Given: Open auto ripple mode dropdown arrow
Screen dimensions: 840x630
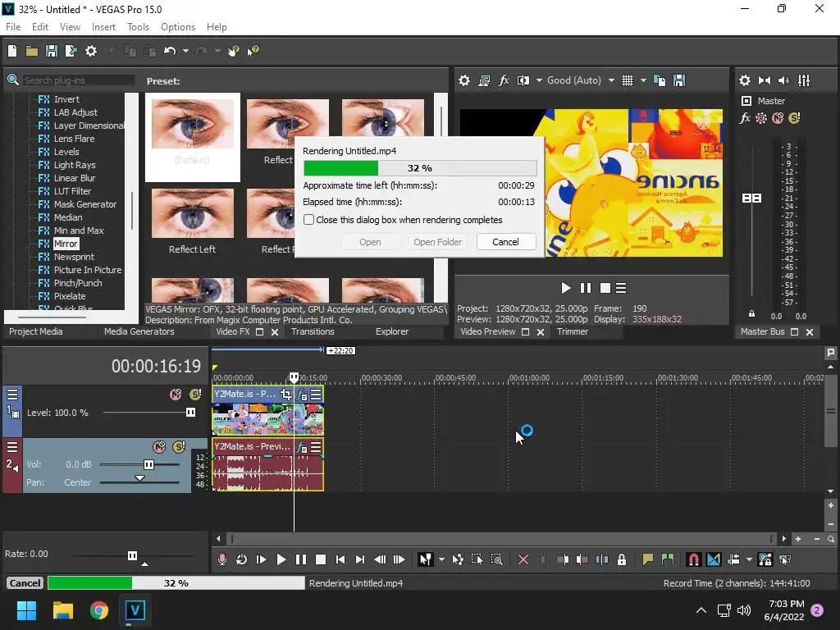Looking at the screenshot, I should click(749, 559).
